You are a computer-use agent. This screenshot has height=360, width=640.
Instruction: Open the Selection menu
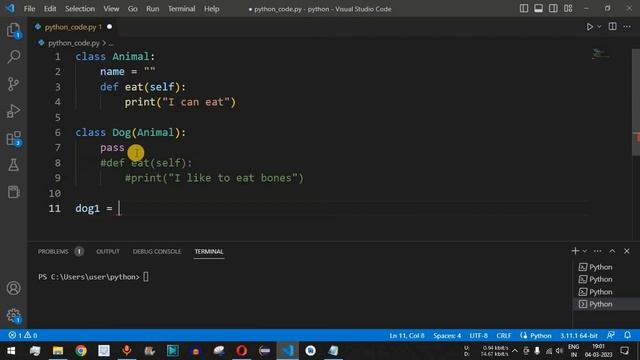pyautogui.click(x=80, y=9)
